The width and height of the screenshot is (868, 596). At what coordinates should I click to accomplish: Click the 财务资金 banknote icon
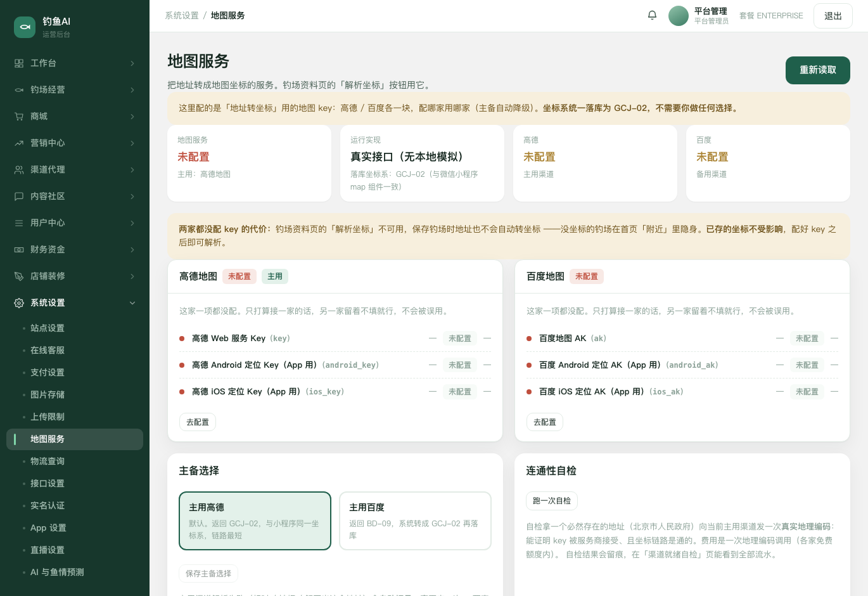19,250
